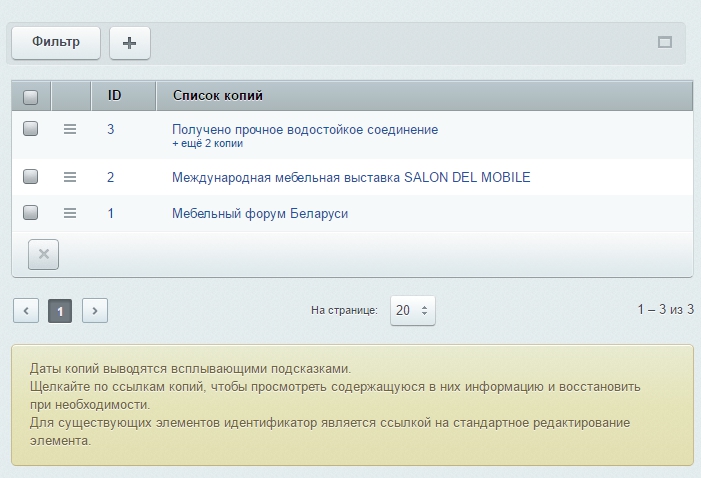
Task: Check the box for row with ID 2
Action: (30, 177)
